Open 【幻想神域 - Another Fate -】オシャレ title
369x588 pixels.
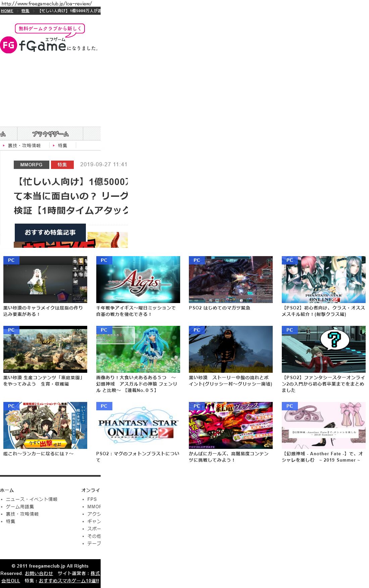tap(322, 457)
